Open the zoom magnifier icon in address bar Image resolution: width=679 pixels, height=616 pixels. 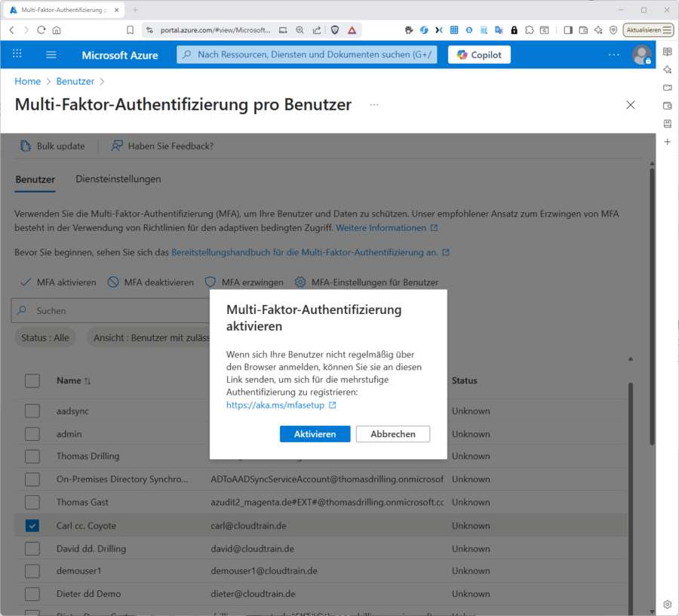coord(300,30)
